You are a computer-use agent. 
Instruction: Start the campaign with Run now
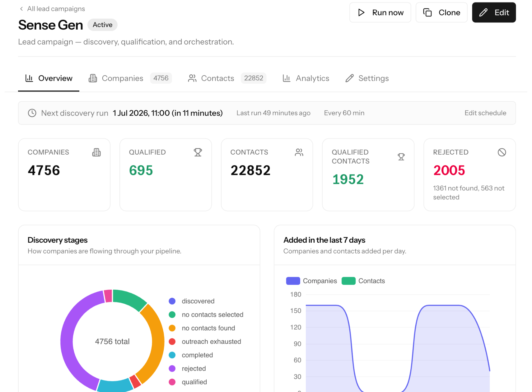380,12
